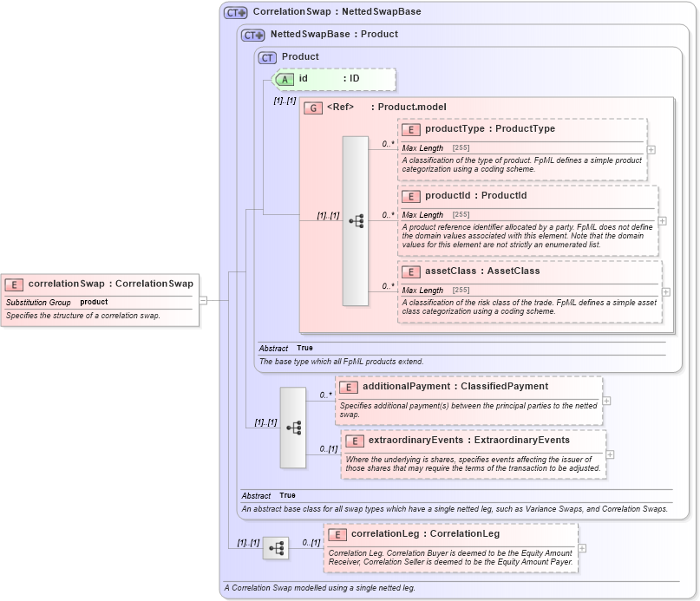Click the sequence compositor icon beside additionalPayment

(293, 428)
